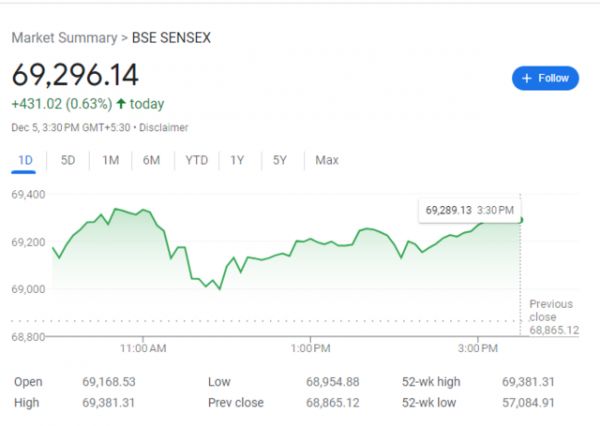This screenshot has width=600, height=426.
Task: Click the green end-point dot on chart
Action: (x=521, y=220)
